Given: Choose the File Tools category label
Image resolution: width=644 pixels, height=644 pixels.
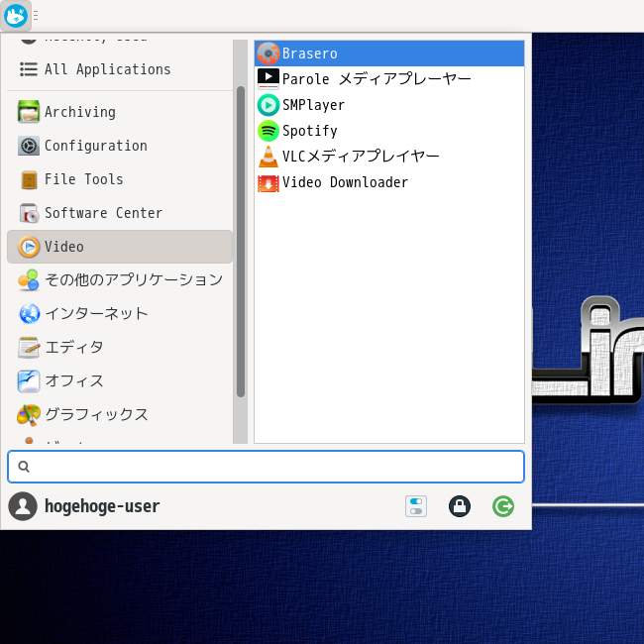Looking at the screenshot, I should (84, 179).
